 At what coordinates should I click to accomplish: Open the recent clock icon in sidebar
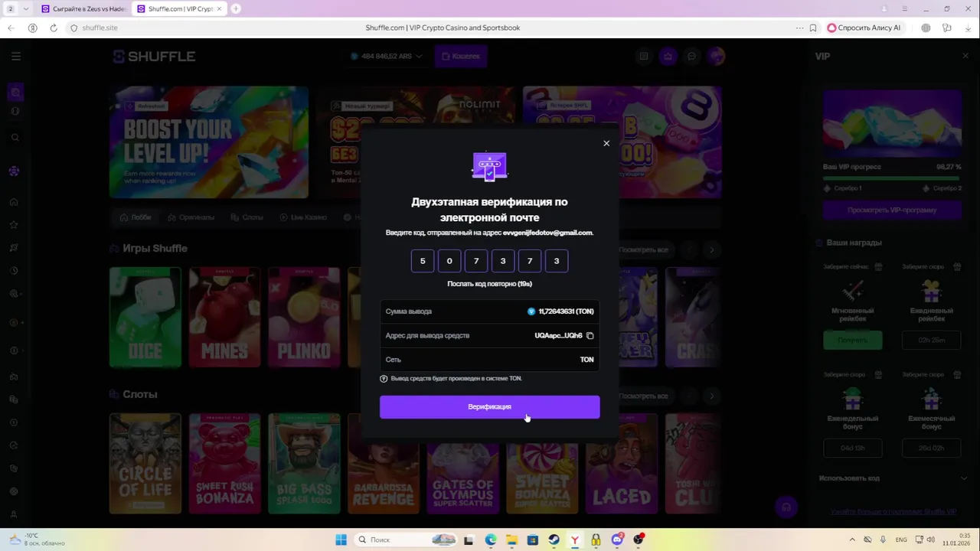click(14, 270)
